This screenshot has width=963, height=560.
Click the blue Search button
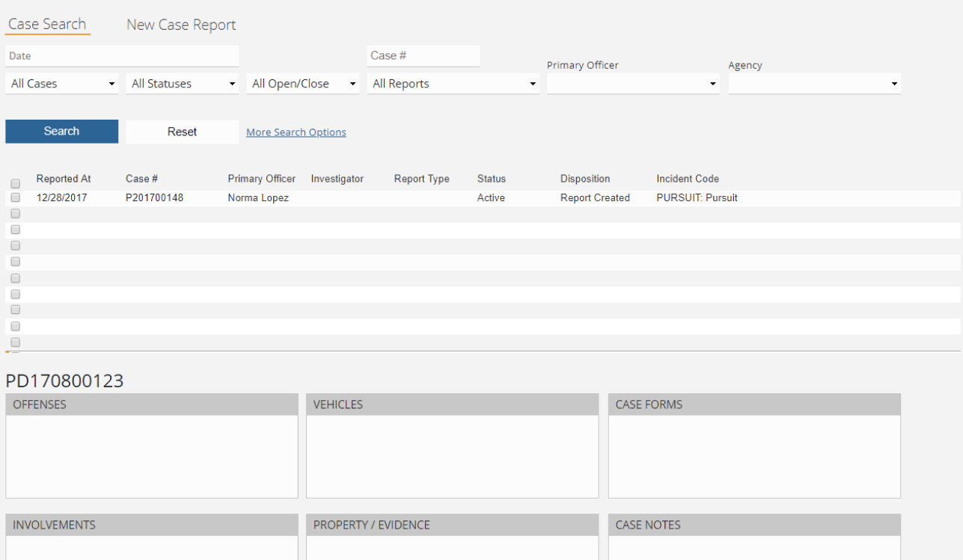click(61, 131)
